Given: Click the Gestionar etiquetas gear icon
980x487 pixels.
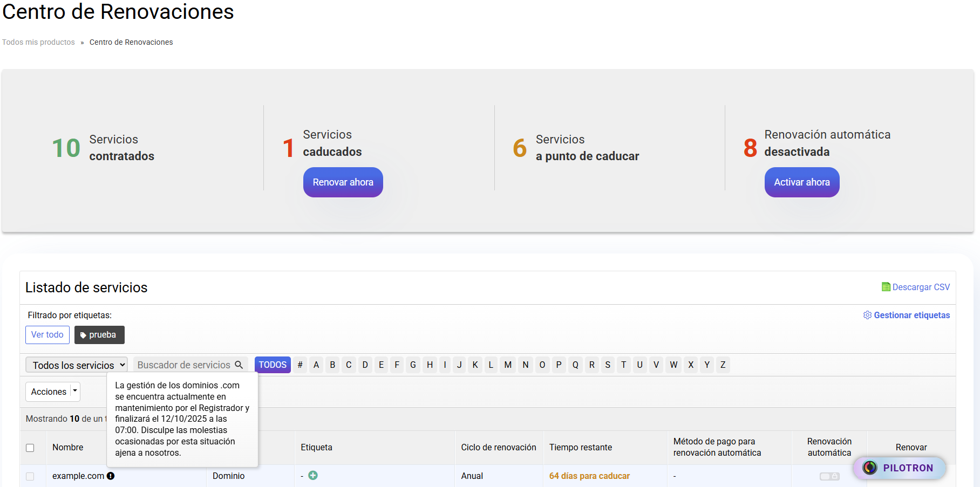Looking at the screenshot, I should (867, 315).
